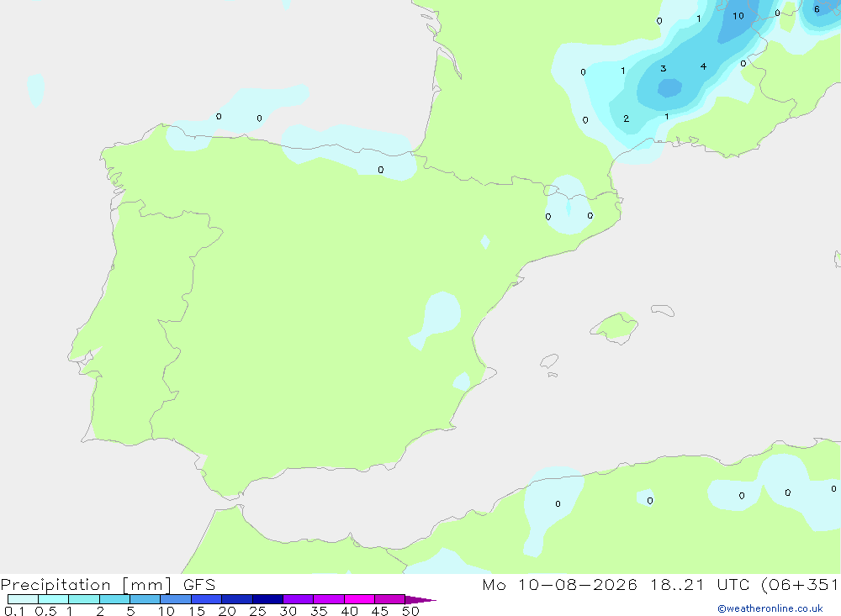Click the 35–40 mm violet legend swatch
841x616 pixels.
click(x=329, y=599)
